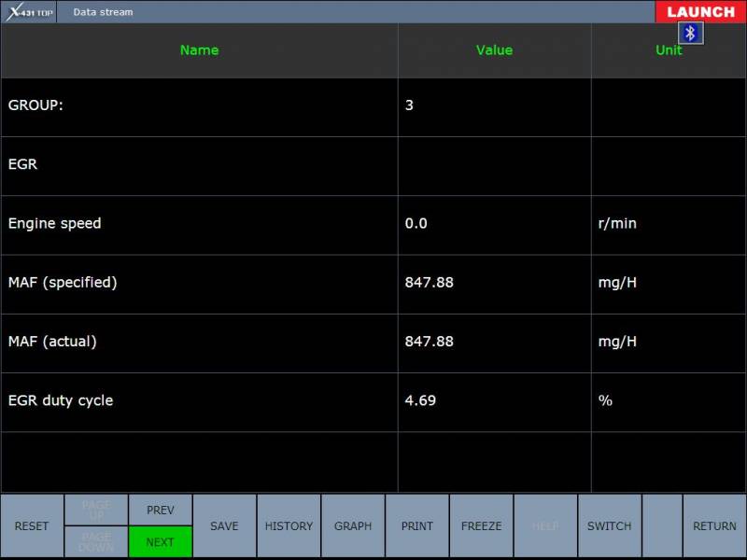Select the Engine speed row
747x560 pixels.
coord(199,224)
